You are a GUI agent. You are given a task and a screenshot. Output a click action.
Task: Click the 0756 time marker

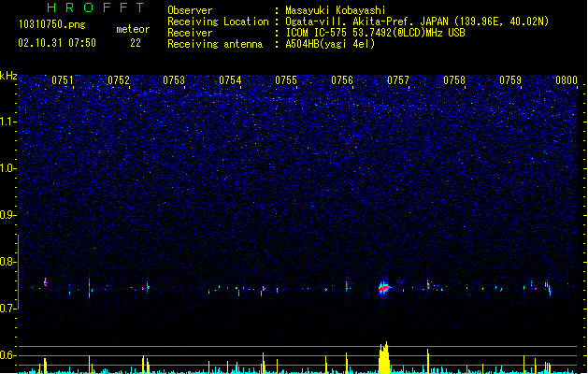(x=342, y=80)
